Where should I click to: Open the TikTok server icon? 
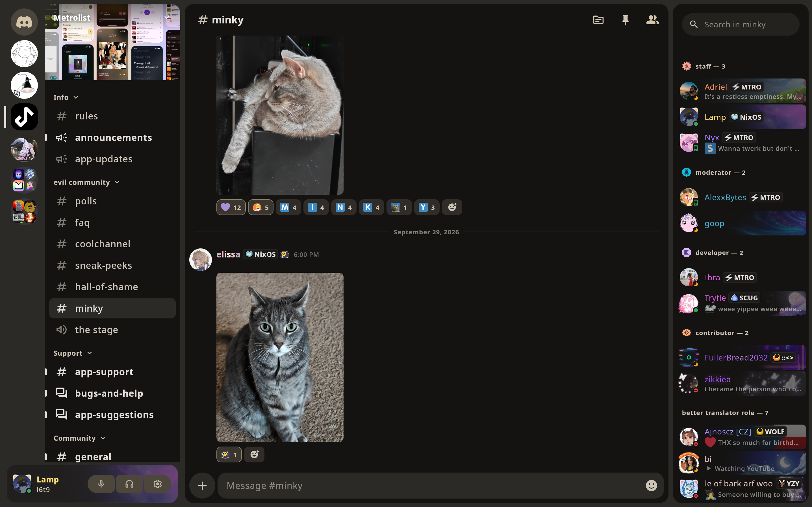[x=24, y=117]
